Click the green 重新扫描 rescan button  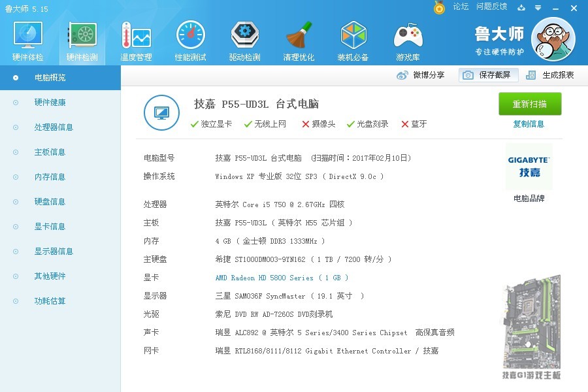coord(530,104)
